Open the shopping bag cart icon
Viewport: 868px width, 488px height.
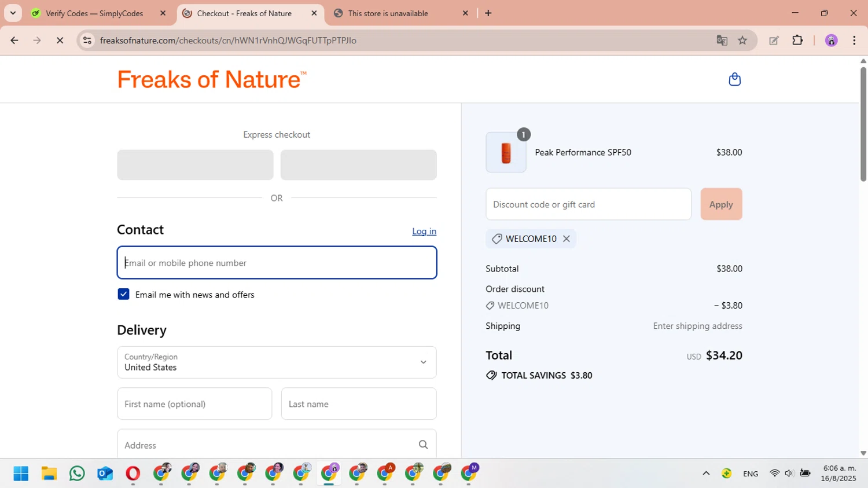(x=734, y=79)
